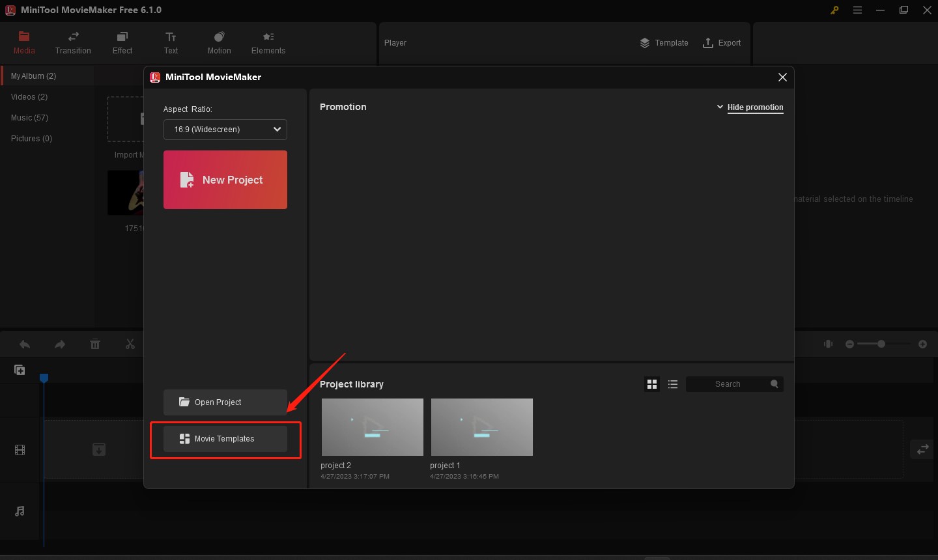Click the video track film icon

point(20,450)
